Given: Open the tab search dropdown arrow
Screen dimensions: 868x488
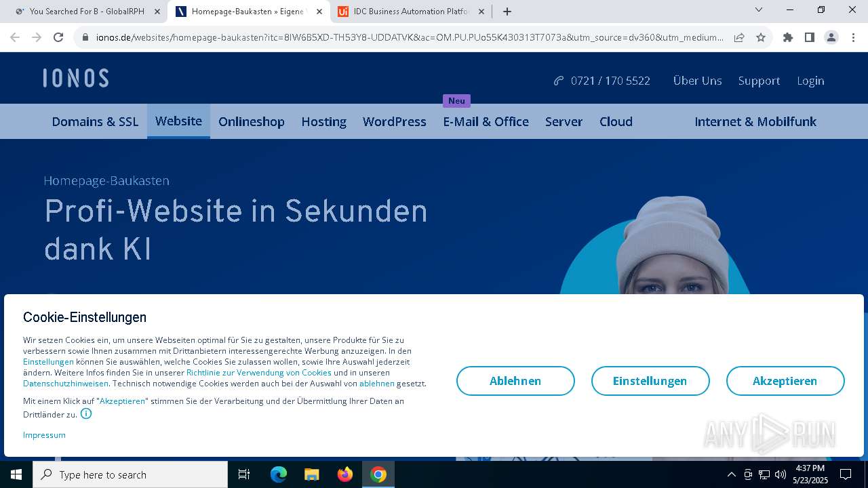Looking at the screenshot, I should coord(759,10).
